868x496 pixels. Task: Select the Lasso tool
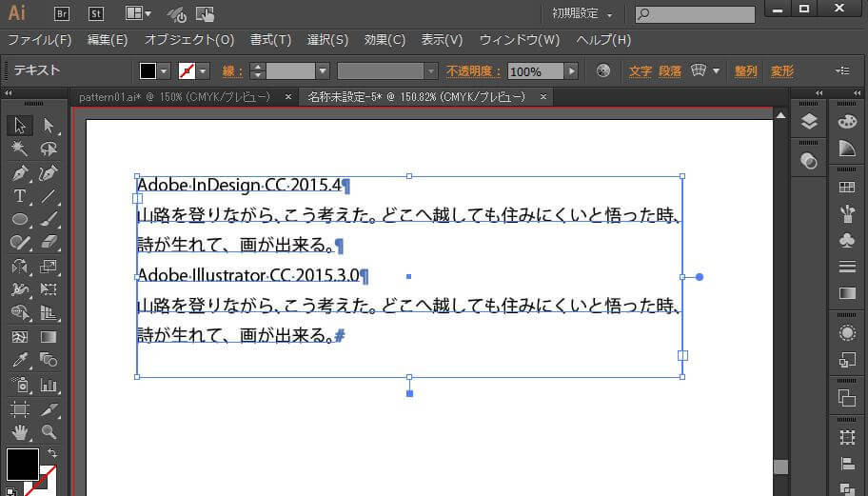point(49,149)
